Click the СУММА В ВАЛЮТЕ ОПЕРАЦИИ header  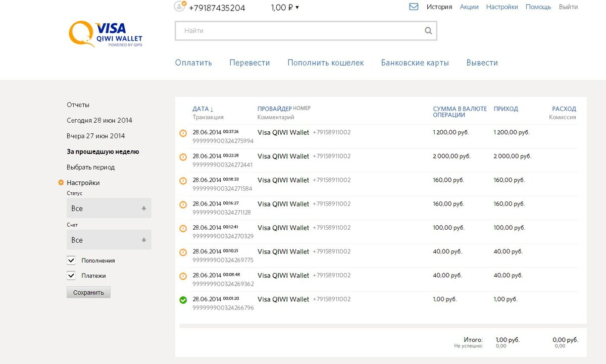click(460, 112)
